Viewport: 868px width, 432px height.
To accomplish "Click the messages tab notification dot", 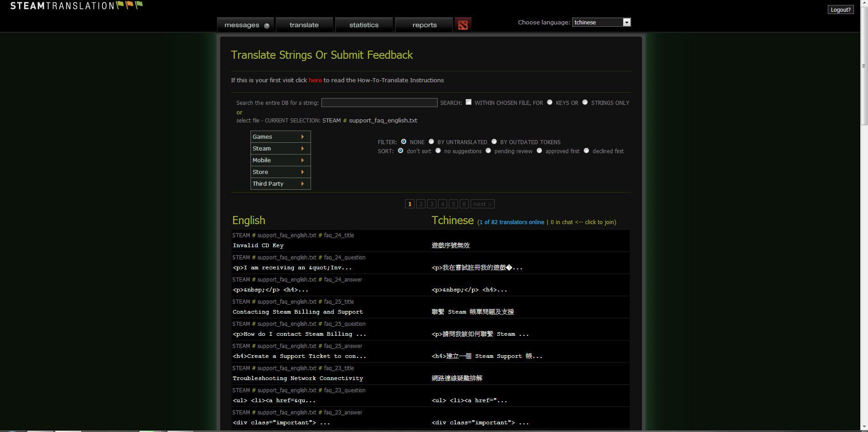I will (267, 26).
